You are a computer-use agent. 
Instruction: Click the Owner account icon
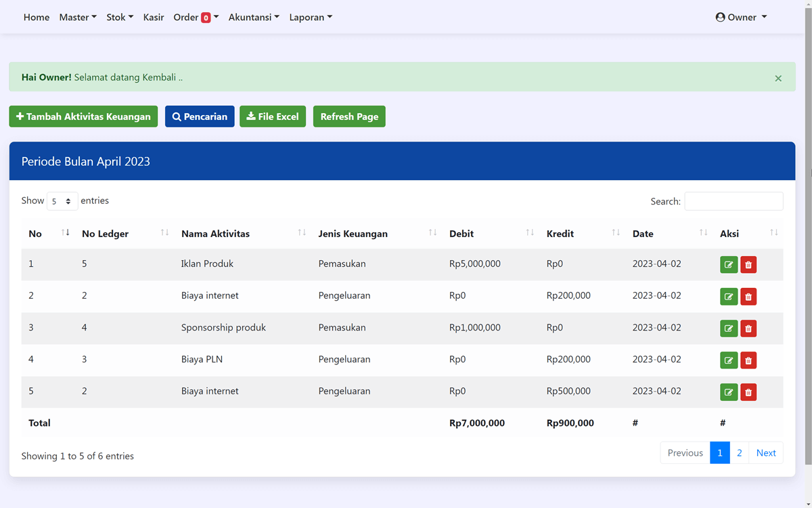[x=720, y=17]
